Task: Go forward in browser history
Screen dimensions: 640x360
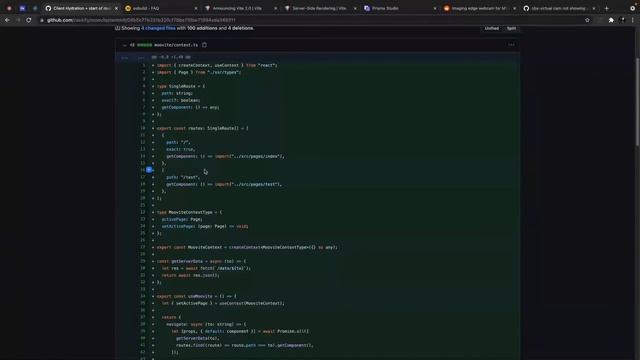Action: click(18, 20)
